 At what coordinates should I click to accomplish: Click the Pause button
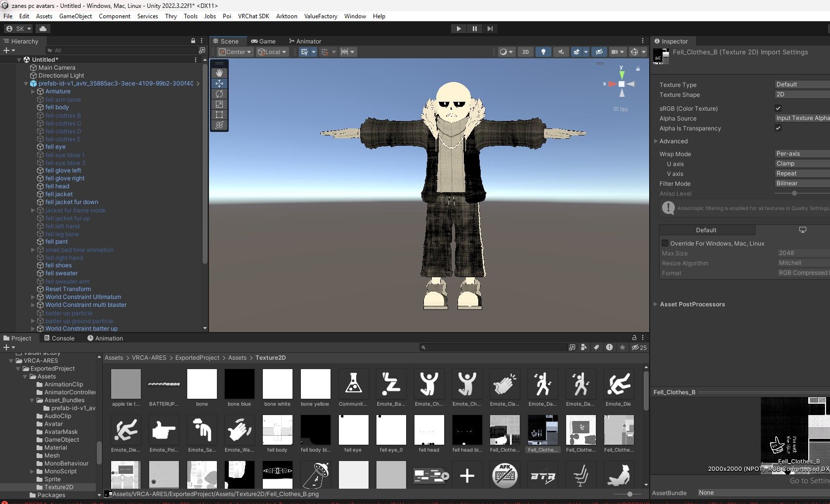474,29
